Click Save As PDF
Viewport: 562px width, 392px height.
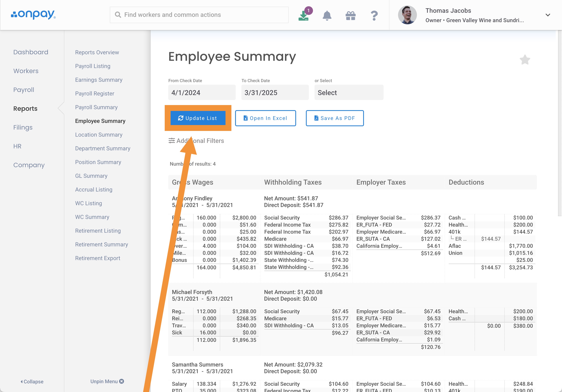coord(335,118)
